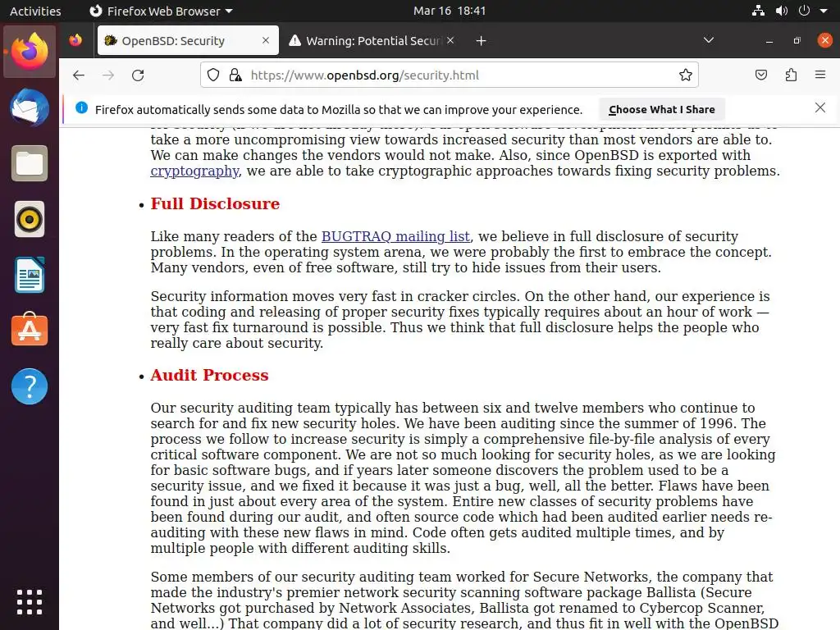Open the Extensions puzzle icon

(x=791, y=75)
